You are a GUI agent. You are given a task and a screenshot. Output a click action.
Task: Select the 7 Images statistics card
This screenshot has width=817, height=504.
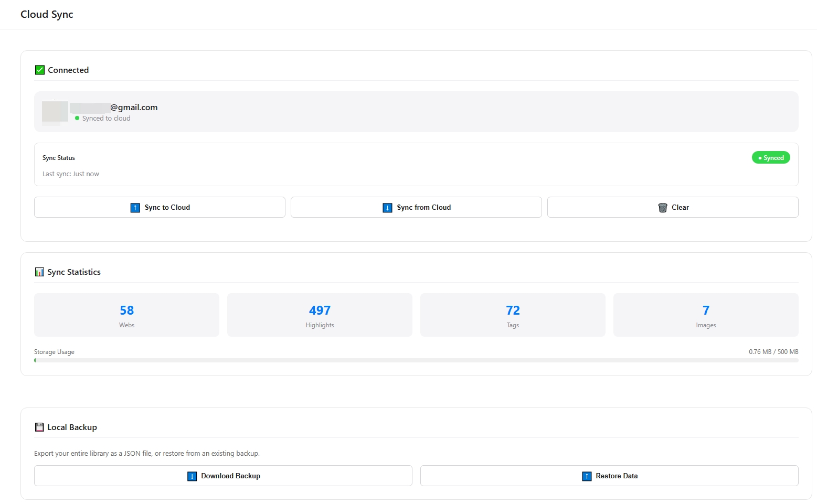click(x=706, y=315)
